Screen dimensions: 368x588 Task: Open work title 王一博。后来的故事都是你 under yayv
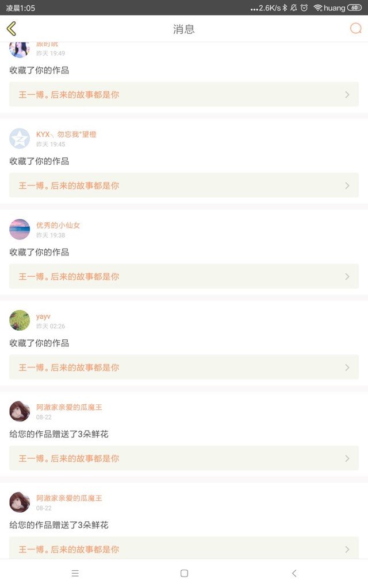click(x=69, y=367)
